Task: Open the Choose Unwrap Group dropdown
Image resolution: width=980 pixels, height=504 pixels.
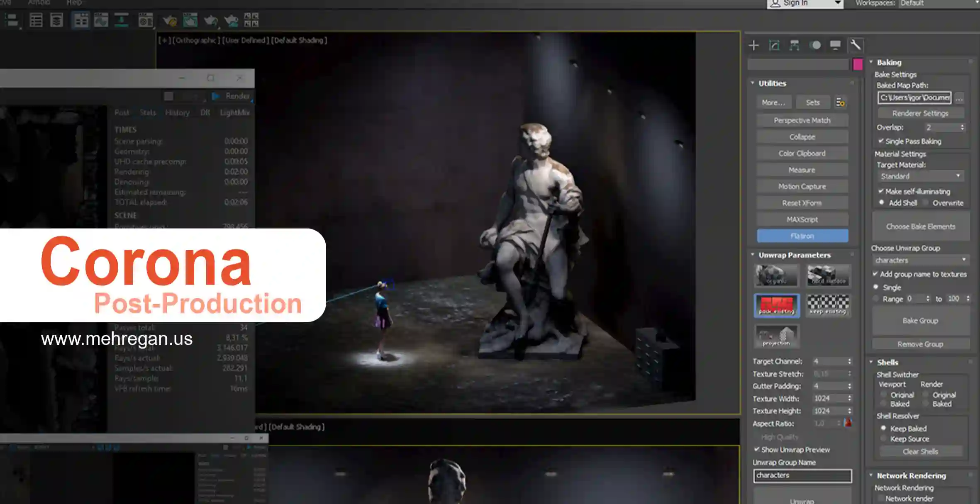Action: pyautogui.click(x=920, y=260)
